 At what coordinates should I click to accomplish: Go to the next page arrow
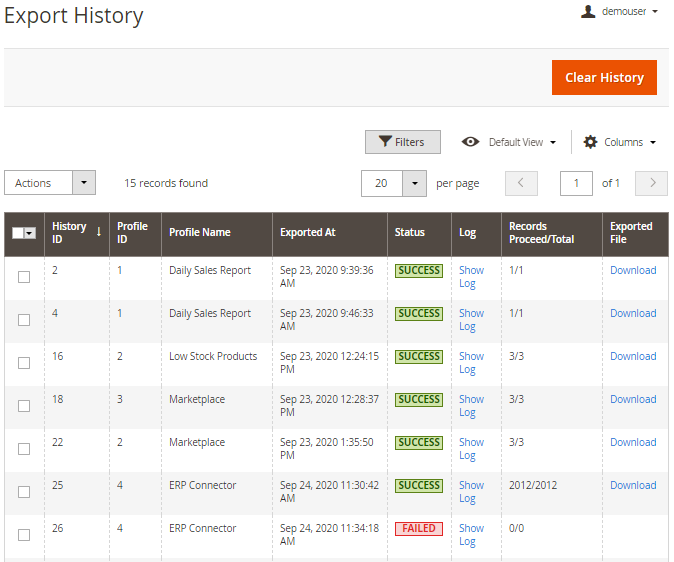point(652,183)
